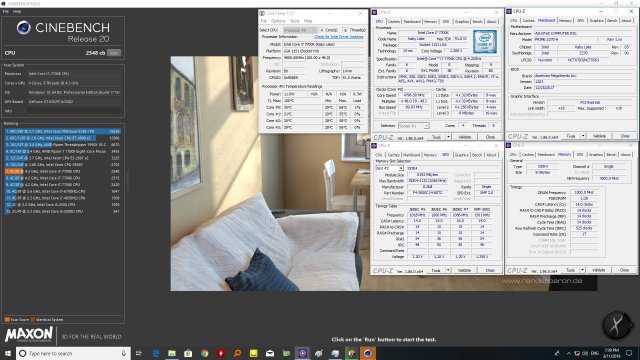Open the notification center icon
The width and height of the screenshot is (640, 360).
[629, 353]
